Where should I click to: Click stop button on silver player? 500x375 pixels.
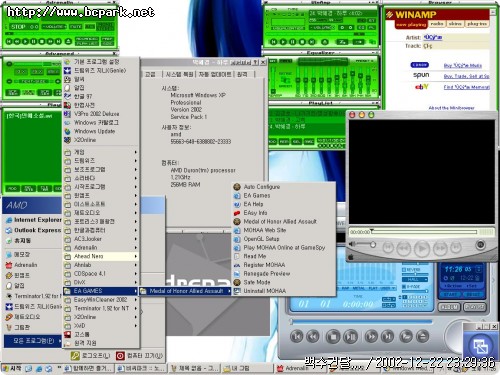[333, 337]
